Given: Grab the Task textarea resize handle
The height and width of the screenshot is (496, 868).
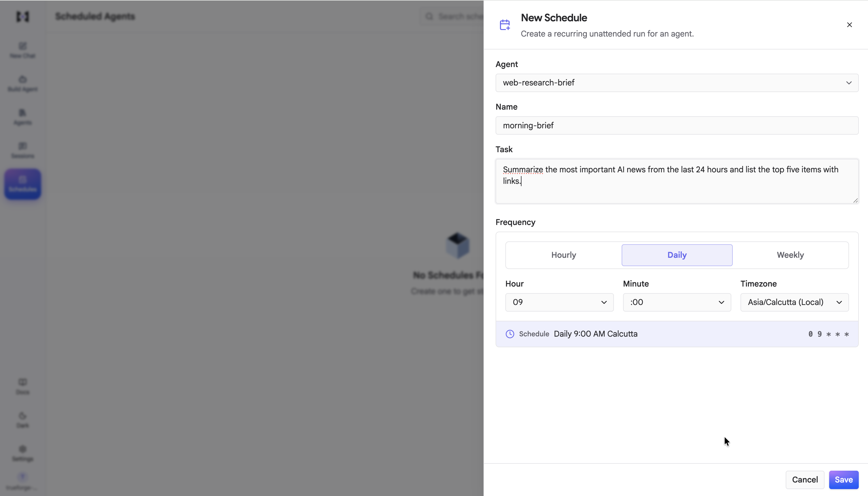Looking at the screenshot, I should [x=855, y=200].
